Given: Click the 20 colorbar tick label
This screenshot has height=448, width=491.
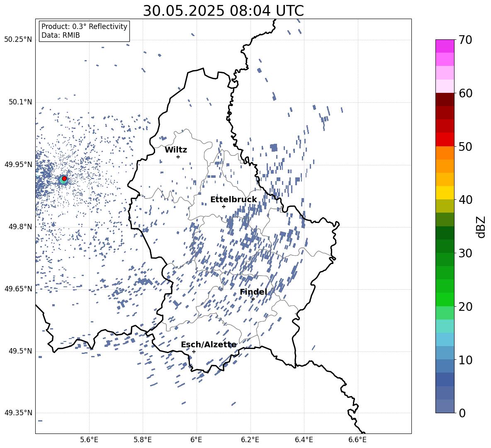Looking at the screenshot, I should pos(465,307).
